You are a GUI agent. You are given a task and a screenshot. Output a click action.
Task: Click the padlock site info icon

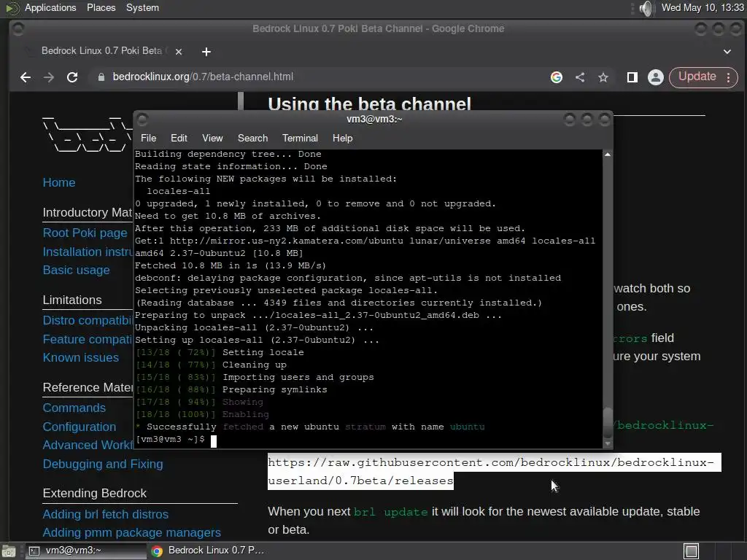click(101, 77)
